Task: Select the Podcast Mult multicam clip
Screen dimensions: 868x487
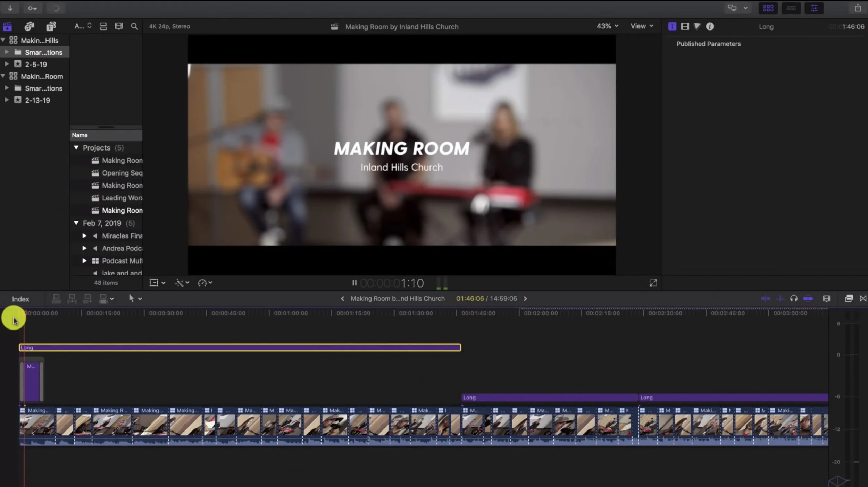Action: click(117, 261)
